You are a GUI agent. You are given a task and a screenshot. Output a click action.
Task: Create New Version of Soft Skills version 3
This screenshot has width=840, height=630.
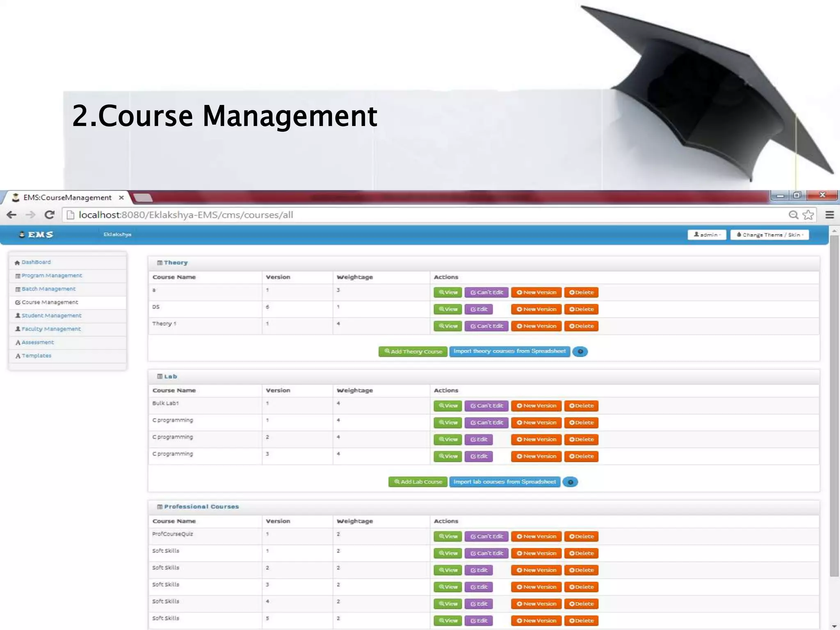tap(536, 587)
